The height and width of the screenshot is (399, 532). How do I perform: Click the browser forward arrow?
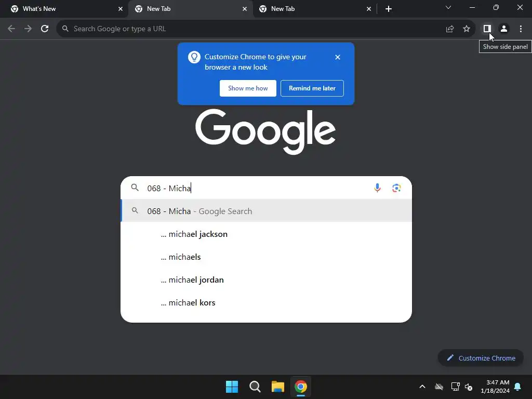click(28, 29)
